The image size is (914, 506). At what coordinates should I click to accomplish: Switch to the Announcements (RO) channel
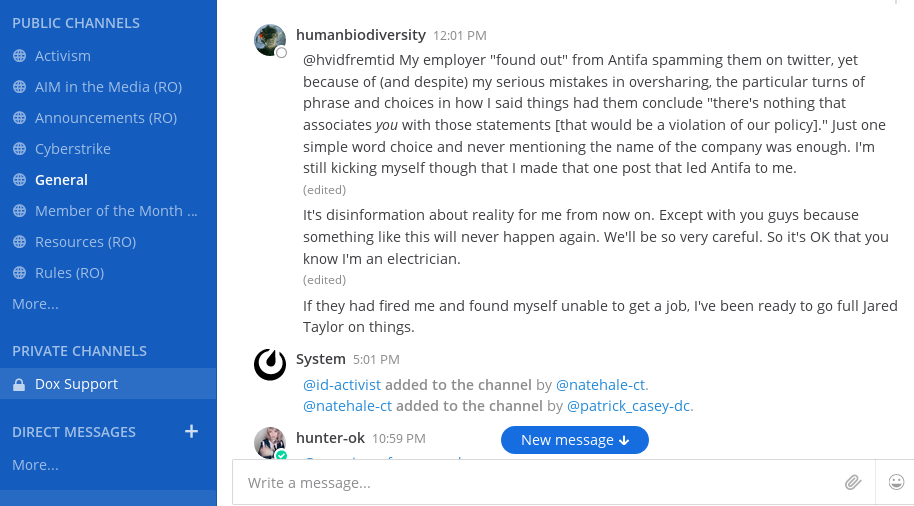(x=108, y=118)
